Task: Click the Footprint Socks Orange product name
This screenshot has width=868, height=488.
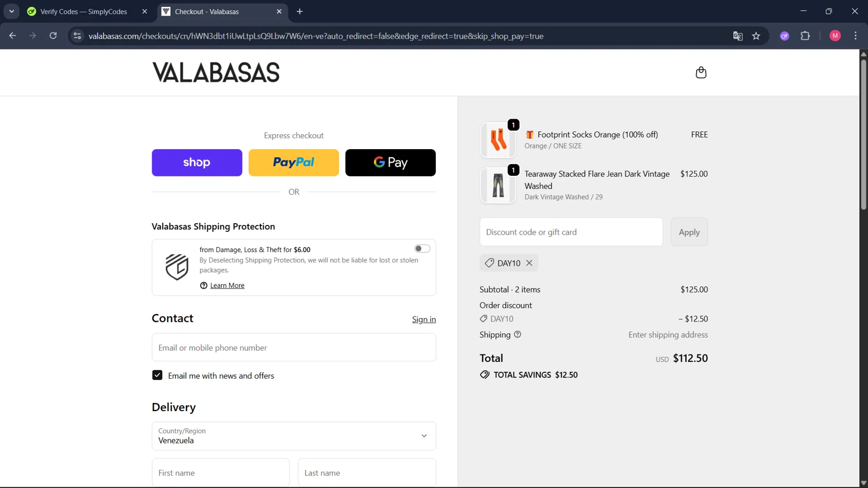Action: coord(598,135)
